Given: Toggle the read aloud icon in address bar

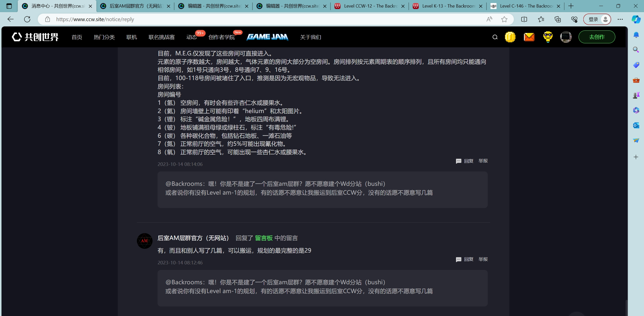Looking at the screenshot, I should coord(489,19).
